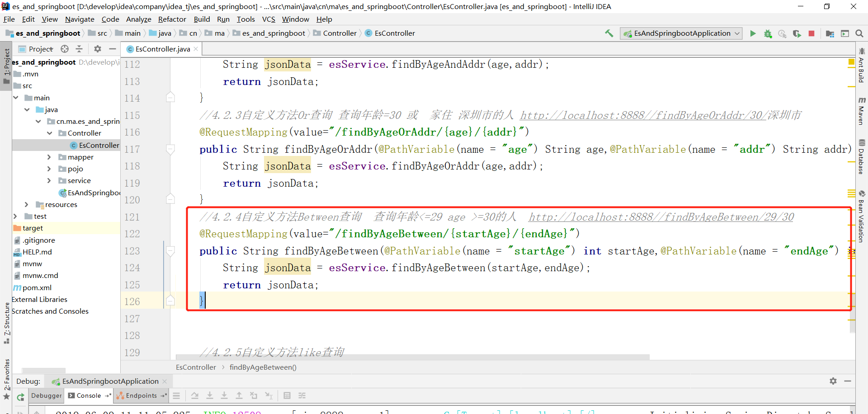
Task: Open the Analyze menu
Action: click(x=138, y=19)
